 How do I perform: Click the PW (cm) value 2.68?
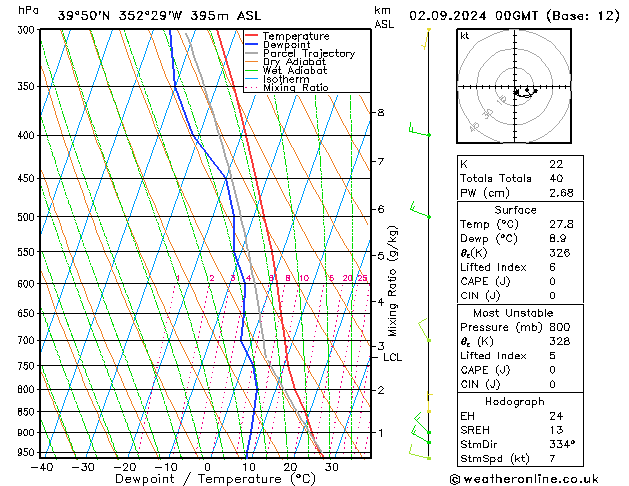561,193
